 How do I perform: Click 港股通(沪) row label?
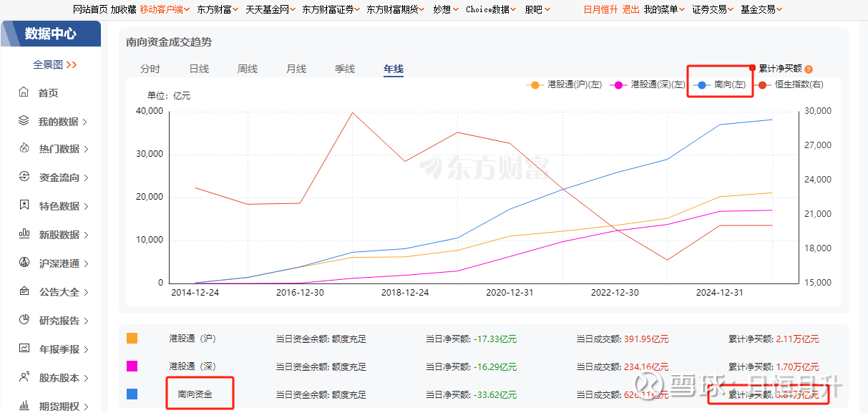192,339
